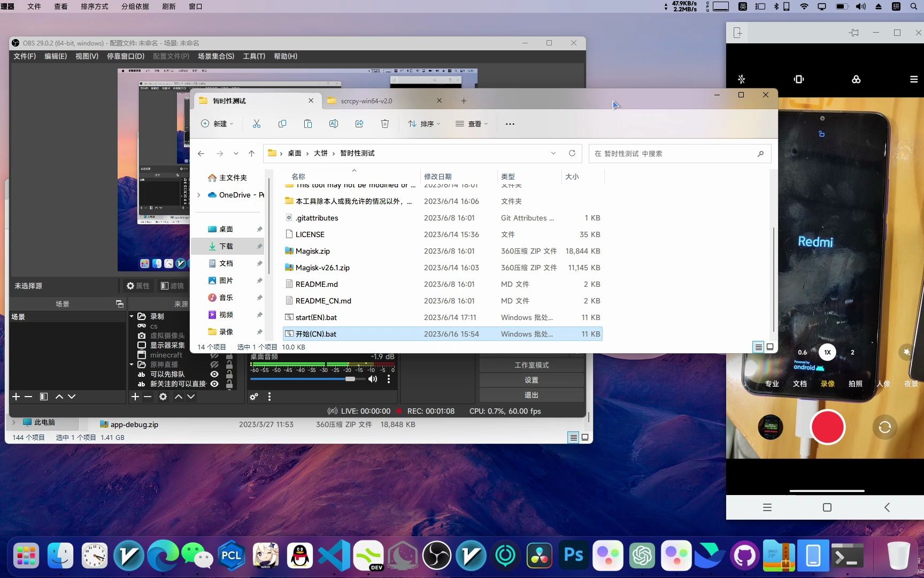Open the 排序 sort dropdown
This screenshot has width=924, height=578.
424,124
